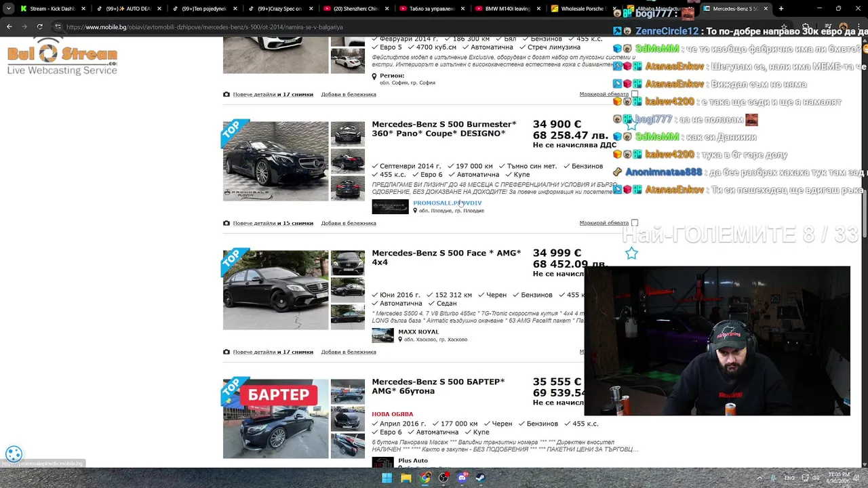Click the BulStream logo
The image size is (868, 488).
(62, 56)
